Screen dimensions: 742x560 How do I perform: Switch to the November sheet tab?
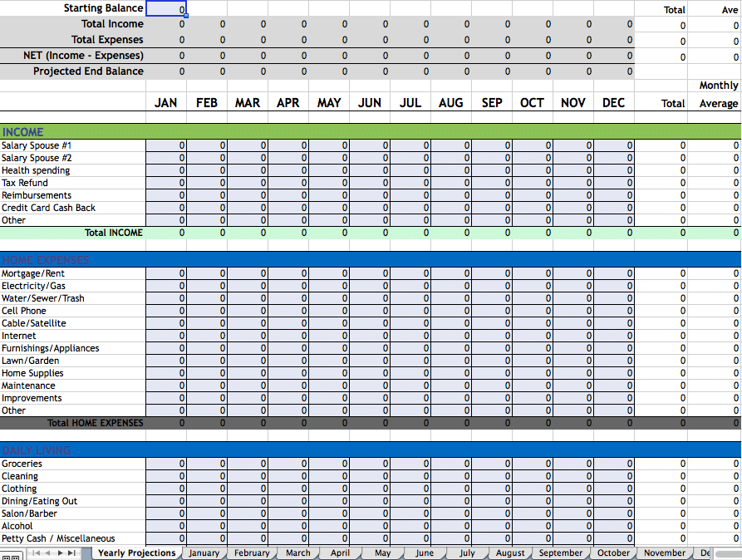point(665,553)
